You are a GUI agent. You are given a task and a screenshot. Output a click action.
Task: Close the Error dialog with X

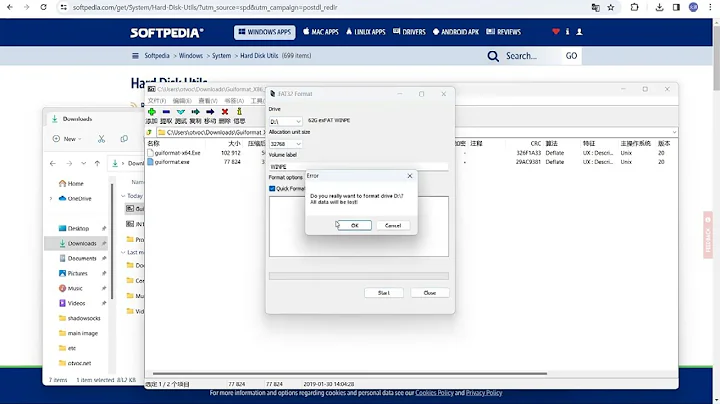coord(410,176)
